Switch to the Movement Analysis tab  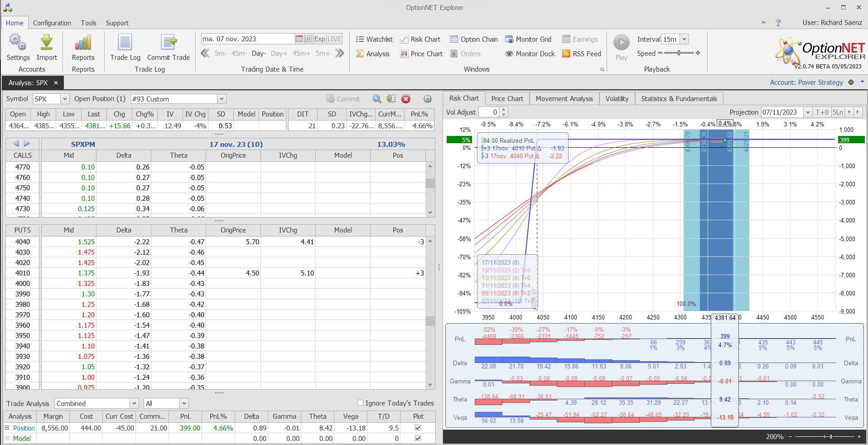click(x=564, y=99)
